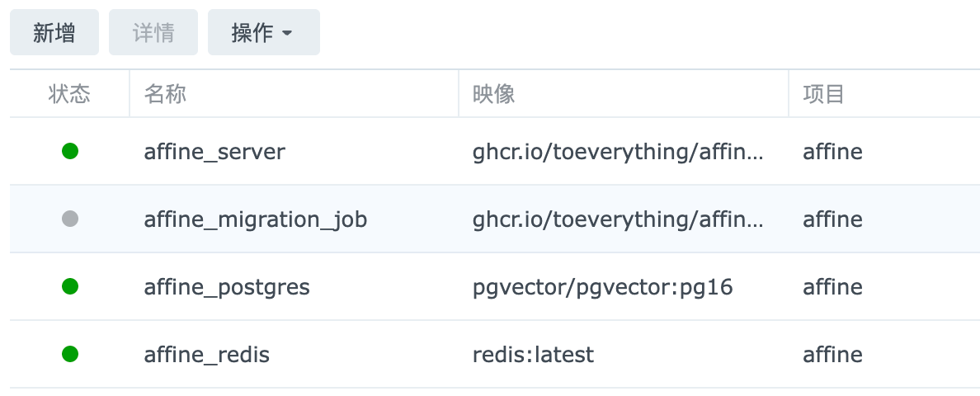980x396 pixels.
Task: Click the 详情 button
Action: point(153,33)
